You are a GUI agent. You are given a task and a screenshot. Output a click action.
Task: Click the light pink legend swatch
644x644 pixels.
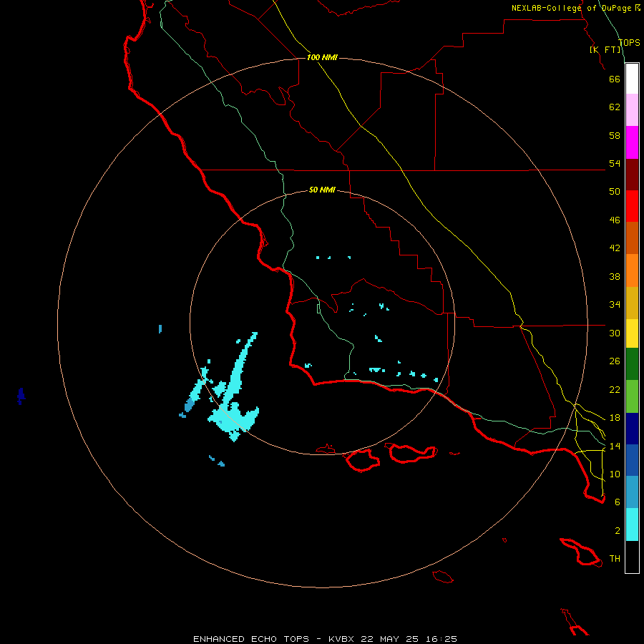coord(632,109)
